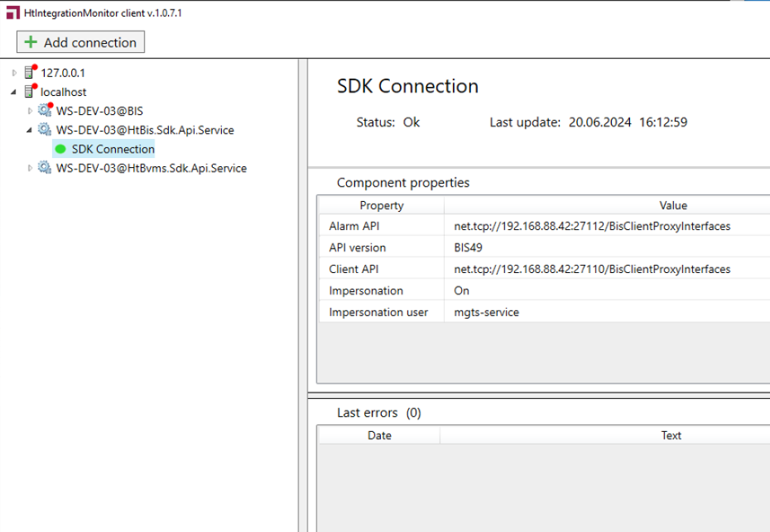770x532 pixels.
Task: Select the WS-DEV-03@HtBvms.Sdk.Api.Service tree entry
Action: pyautogui.click(x=151, y=168)
